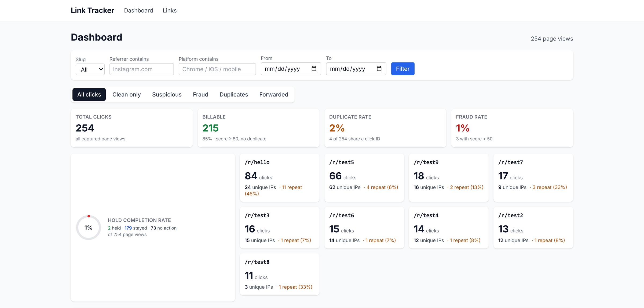Viewport: 644px width, 308px height.
Task: Open the /r/hello slug card
Action: click(280, 178)
